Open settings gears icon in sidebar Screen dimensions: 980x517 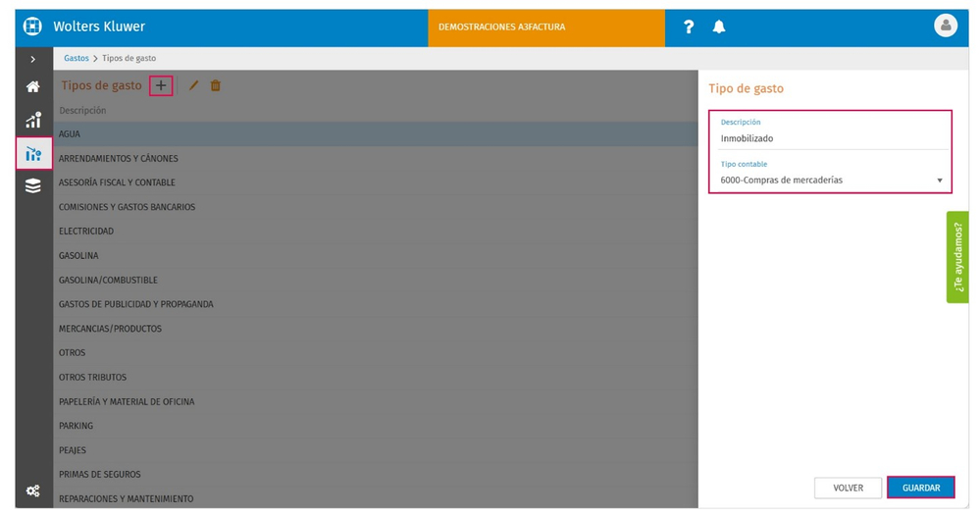[x=33, y=491]
